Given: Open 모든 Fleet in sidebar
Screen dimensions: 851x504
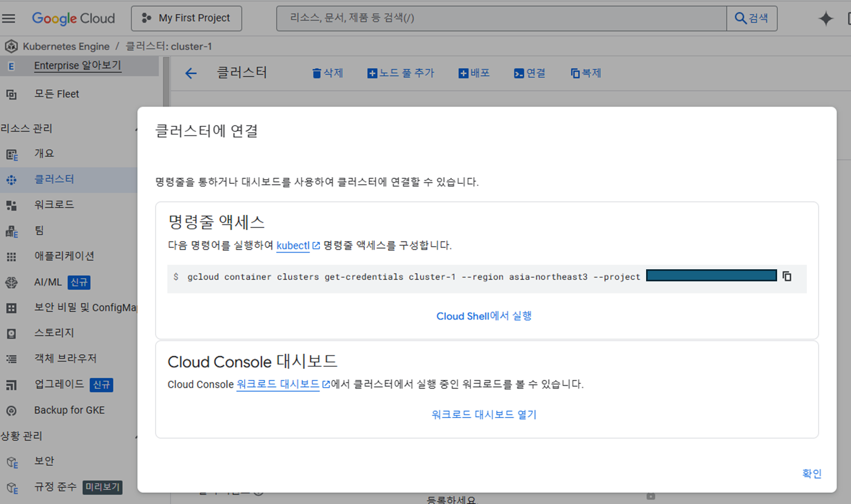Looking at the screenshot, I should 57,94.
